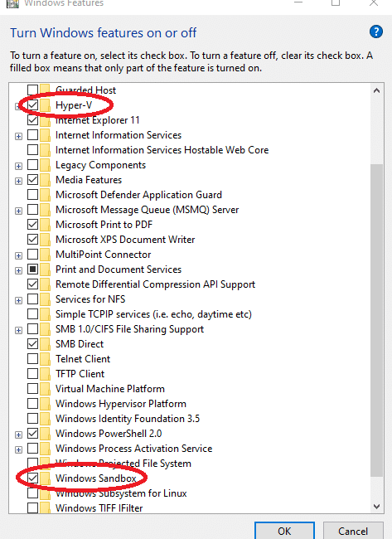Uncheck the Windows Sandbox checkbox
Image resolution: width=392 pixels, height=539 pixels.
(x=32, y=478)
